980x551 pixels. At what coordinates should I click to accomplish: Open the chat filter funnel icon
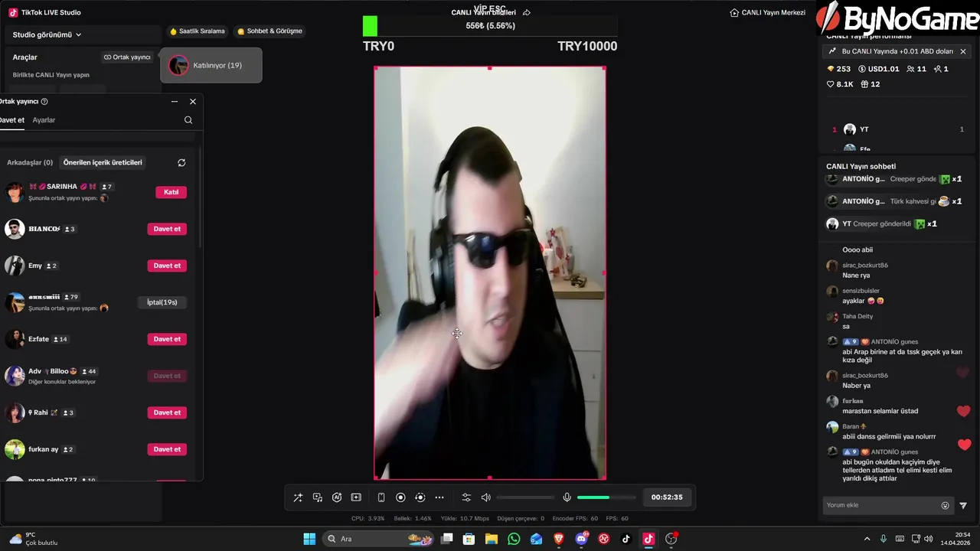pyautogui.click(x=963, y=505)
